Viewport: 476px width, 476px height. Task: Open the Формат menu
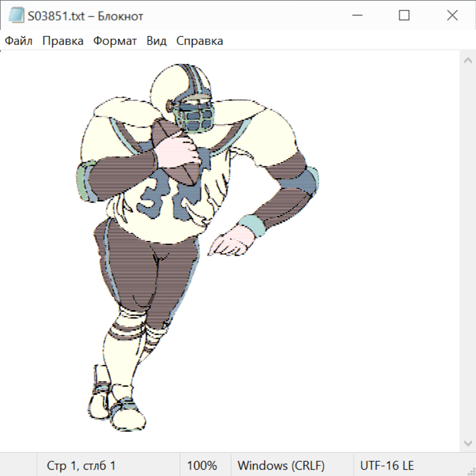pyautogui.click(x=115, y=41)
